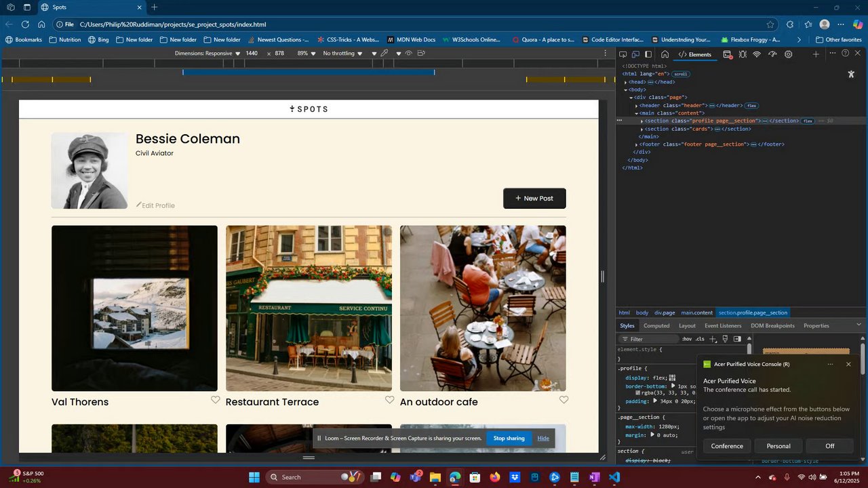The image size is (868, 488).
Task: Switch to the Properties tab
Action: pyautogui.click(x=816, y=326)
